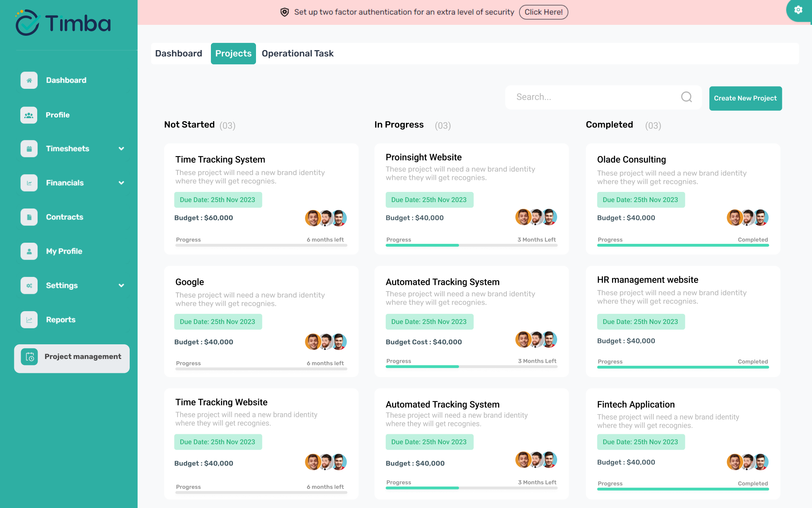The height and width of the screenshot is (508, 812).
Task: Click the Project management clock icon
Action: [30, 357]
